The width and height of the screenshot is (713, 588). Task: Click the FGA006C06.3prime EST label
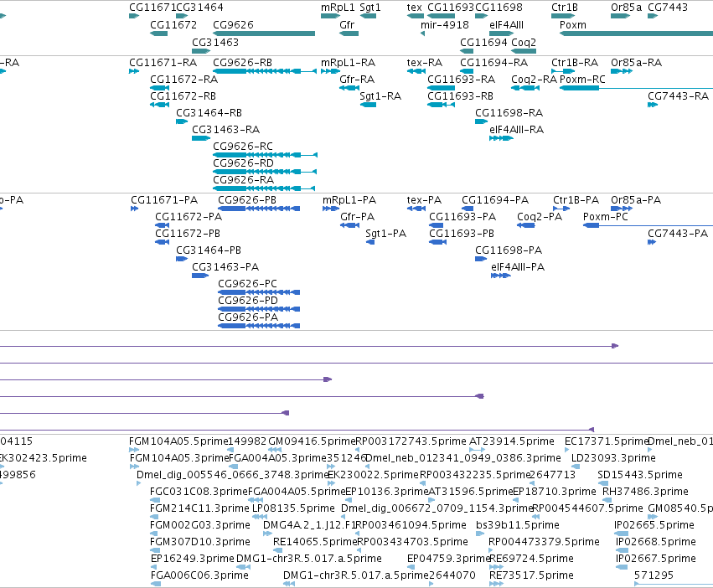pyautogui.click(x=199, y=575)
